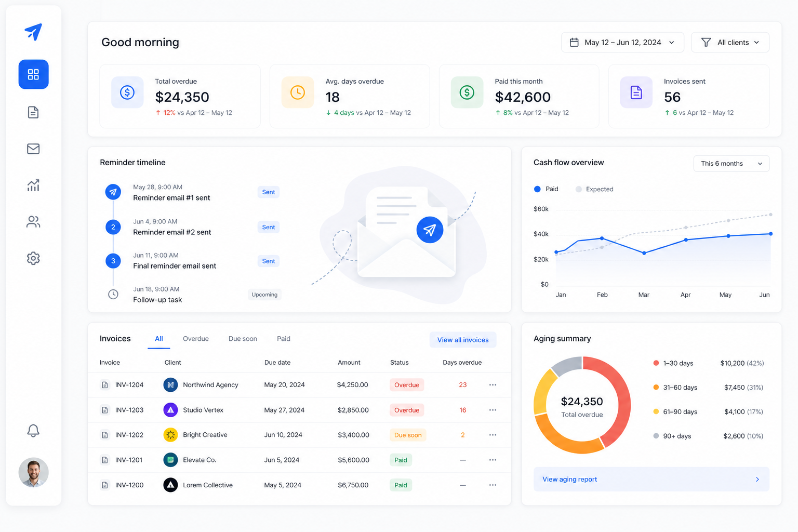Click the Paid this month green dollar icon
798x532 pixels.
[467, 92]
